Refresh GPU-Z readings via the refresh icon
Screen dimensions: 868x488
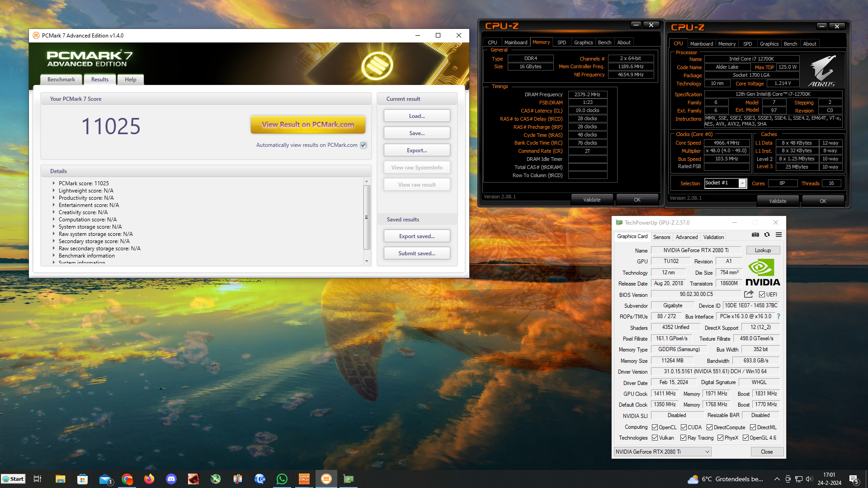click(x=767, y=235)
